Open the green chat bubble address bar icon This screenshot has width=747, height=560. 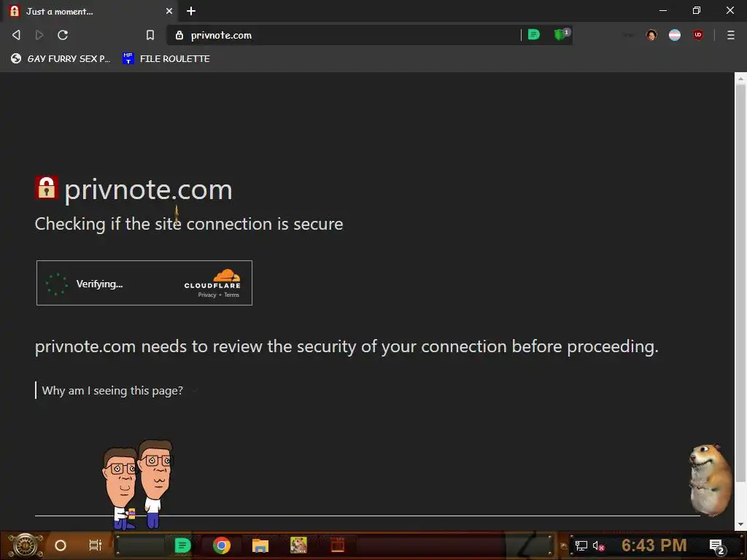tap(534, 35)
